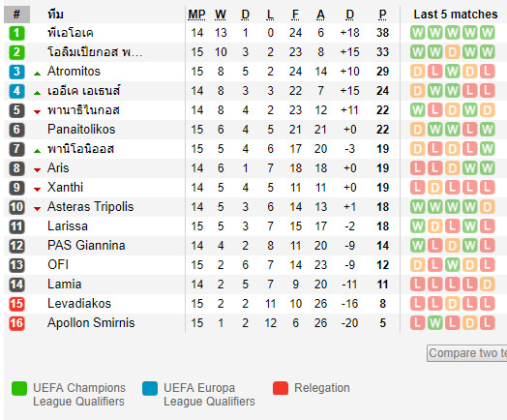
Task: Click the green rank 1 position badge
Action: click(16, 33)
